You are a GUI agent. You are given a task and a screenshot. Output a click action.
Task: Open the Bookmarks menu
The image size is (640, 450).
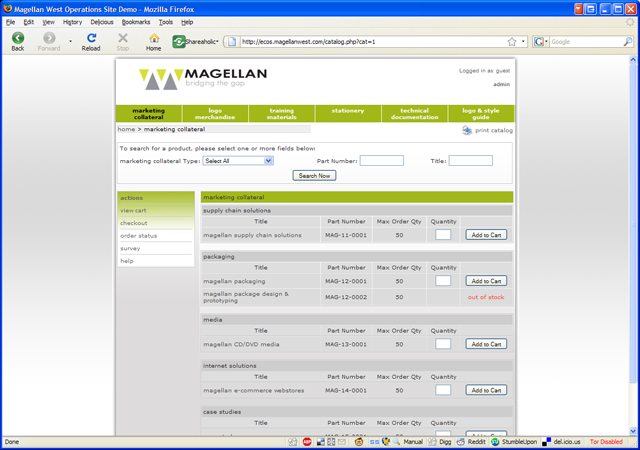136,22
